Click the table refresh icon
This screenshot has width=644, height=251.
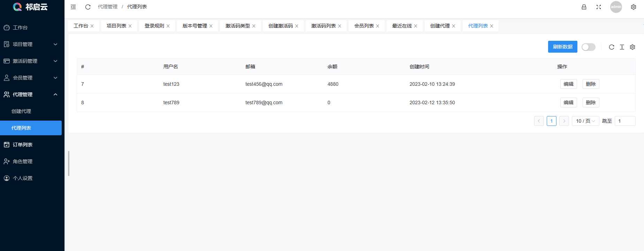point(612,47)
